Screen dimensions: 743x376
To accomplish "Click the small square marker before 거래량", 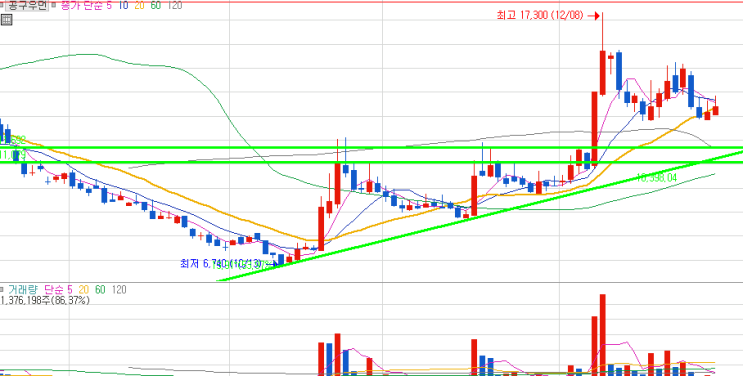I will coord(2,289).
